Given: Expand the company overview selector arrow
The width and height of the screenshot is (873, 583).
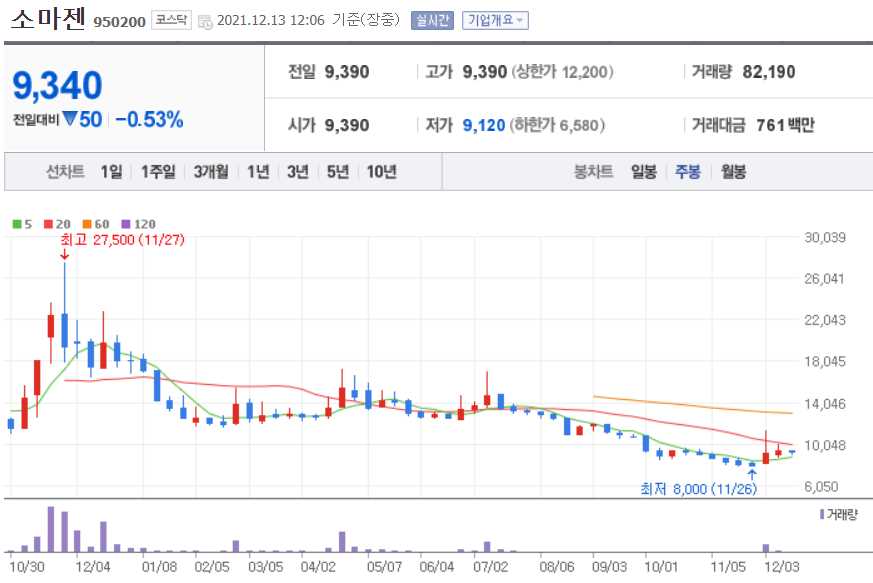Looking at the screenshot, I should coord(518,18).
